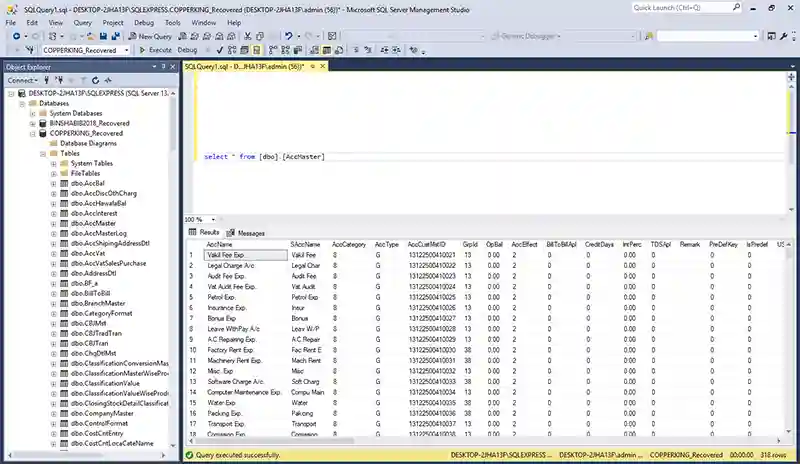800x464 pixels.
Task: Toggle Include Client Statistics icon
Action: pos(297,50)
